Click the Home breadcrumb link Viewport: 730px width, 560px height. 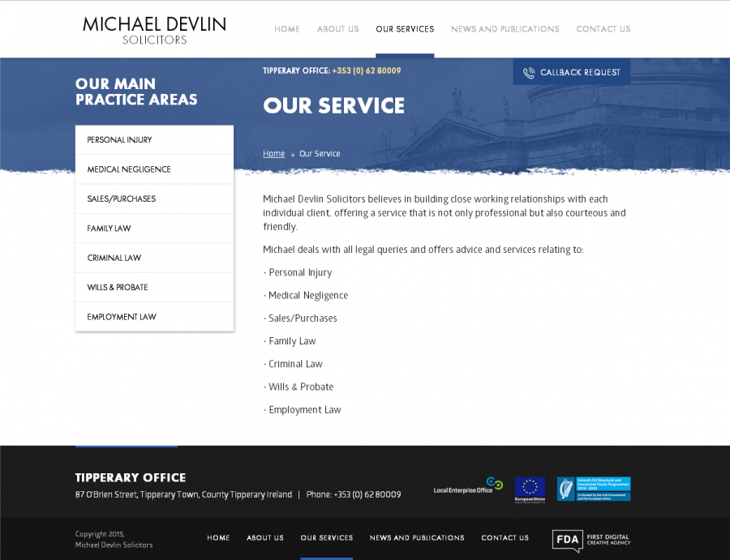[274, 153]
